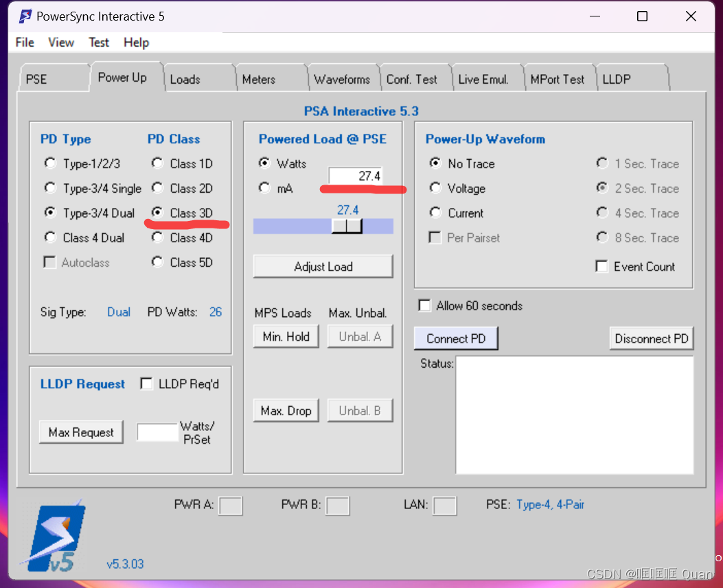Select Class 4 Dual PD type

49,237
